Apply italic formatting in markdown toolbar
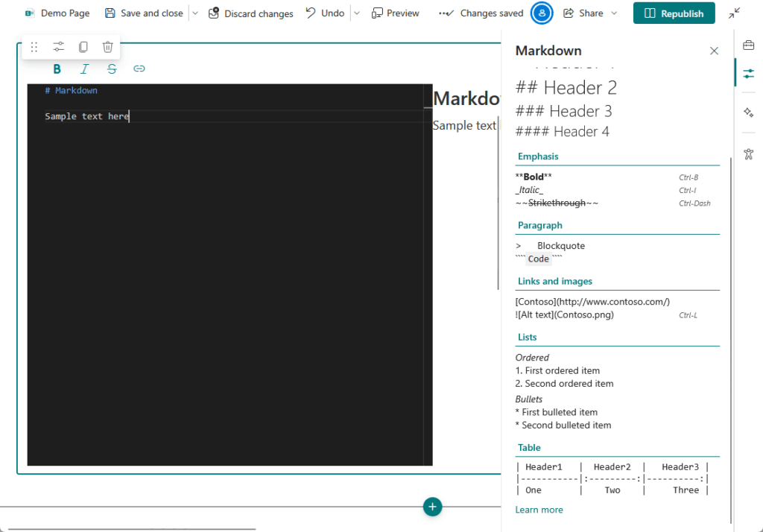The image size is (763, 532). [x=85, y=69]
